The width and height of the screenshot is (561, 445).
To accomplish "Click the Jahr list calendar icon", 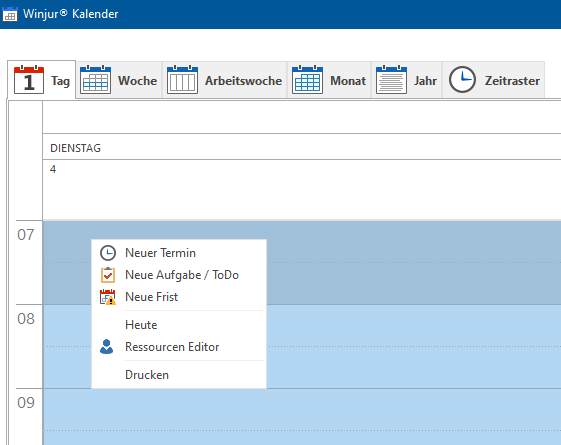I will click(391, 80).
